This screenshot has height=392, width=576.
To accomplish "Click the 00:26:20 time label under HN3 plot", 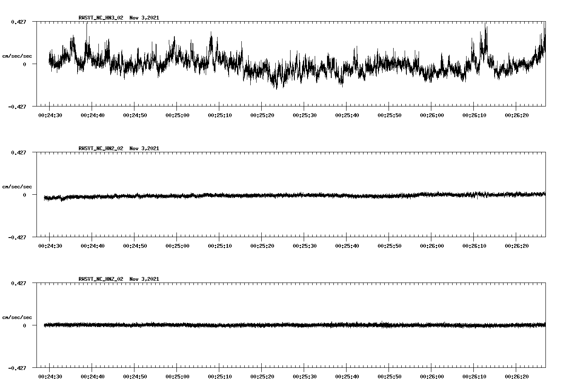I will point(516,115).
